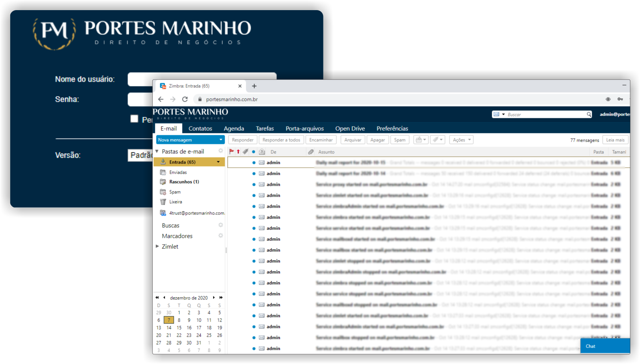Select the Lixeira folder
The width and height of the screenshot is (640, 364).
point(189,202)
